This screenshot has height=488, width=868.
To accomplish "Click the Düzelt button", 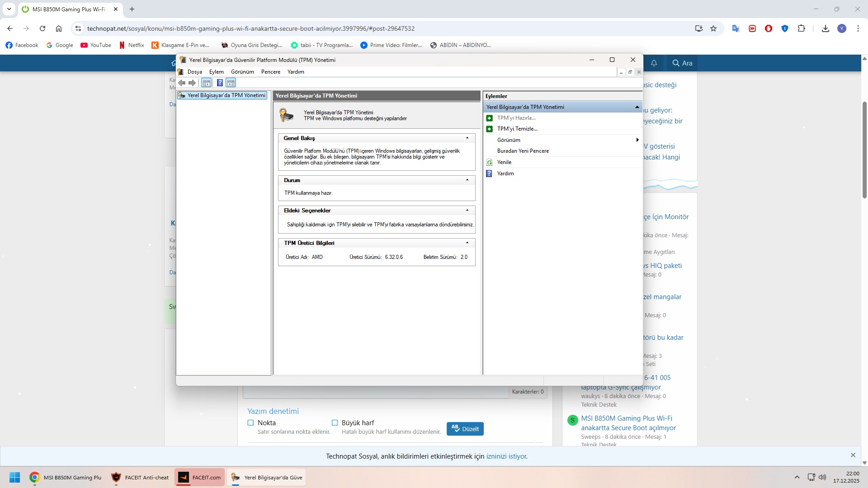I will [465, 429].
